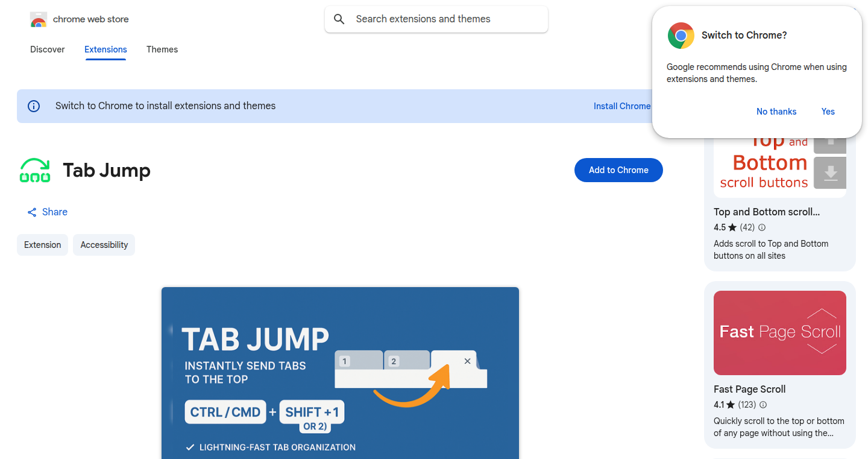The width and height of the screenshot is (868, 459).
Task: Click 'Google recommends using Chrome' popup text
Action: pyautogui.click(x=757, y=73)
